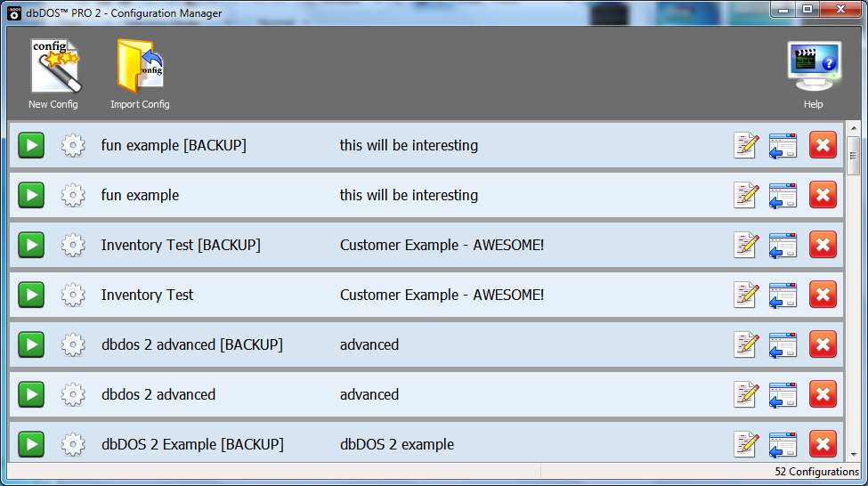Viewport: 868px width, 486px height.
Task: Open the Import Config folder icon
Action: [x=140, y=65]
